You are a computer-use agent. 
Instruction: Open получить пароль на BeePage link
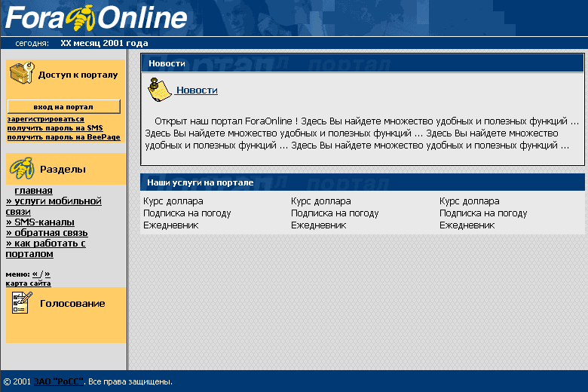64,137
